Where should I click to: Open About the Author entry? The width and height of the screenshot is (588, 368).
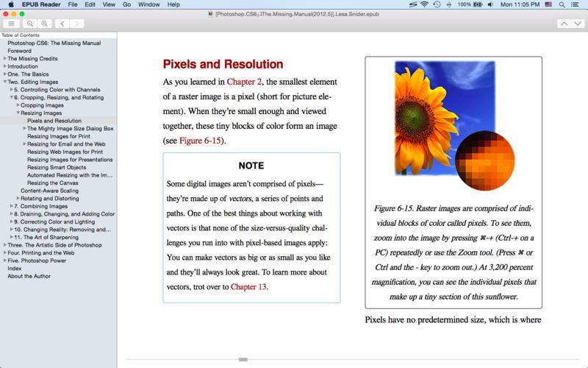tap(29, 276)
